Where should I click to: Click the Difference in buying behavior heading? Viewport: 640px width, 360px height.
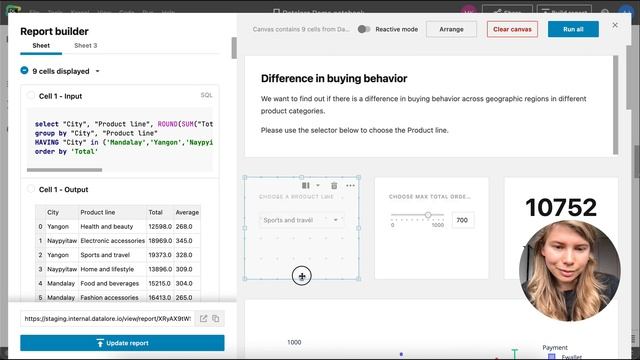(x=334, y=78)
